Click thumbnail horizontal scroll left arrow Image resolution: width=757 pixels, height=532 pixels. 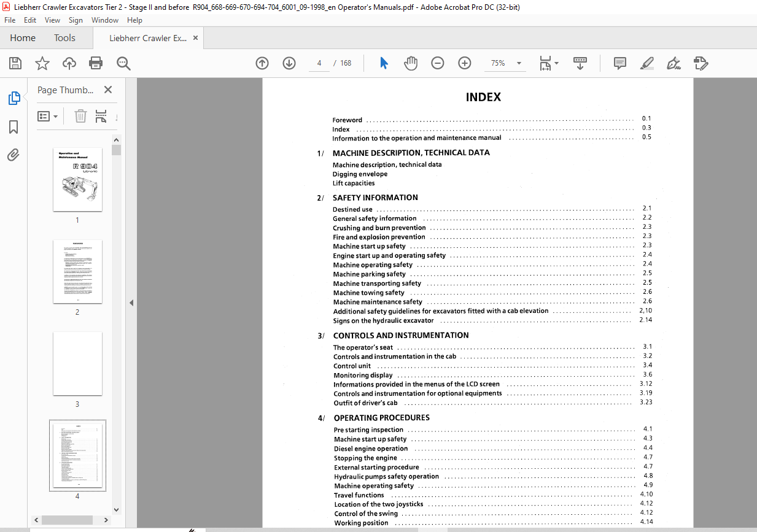(36, 520)
